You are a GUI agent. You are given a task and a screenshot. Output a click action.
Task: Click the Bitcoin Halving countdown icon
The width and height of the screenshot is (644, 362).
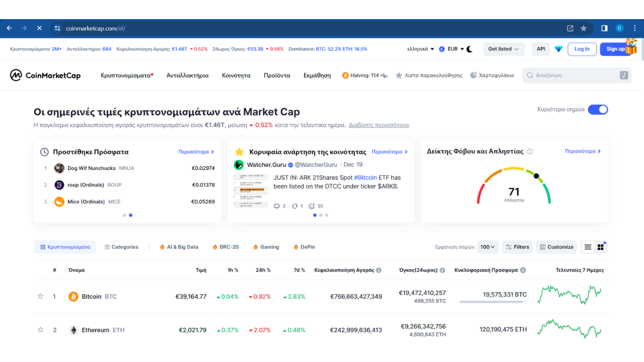(x=345, y=75)
